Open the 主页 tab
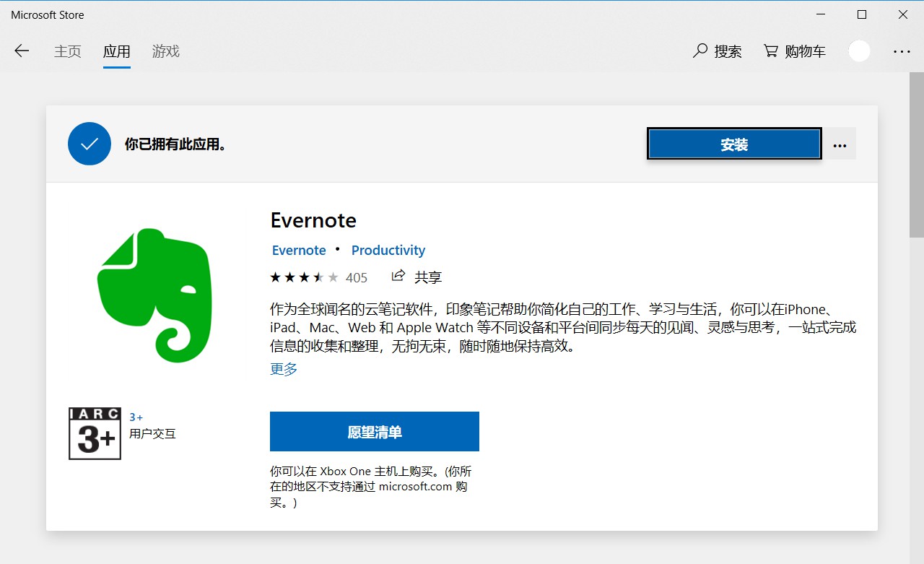Screen dimensions: 924x564 coord(68,51)
